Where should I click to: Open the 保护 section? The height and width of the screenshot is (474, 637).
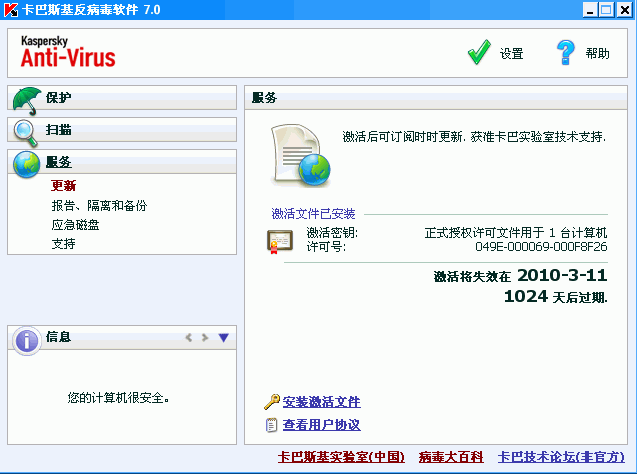point(122,97)
